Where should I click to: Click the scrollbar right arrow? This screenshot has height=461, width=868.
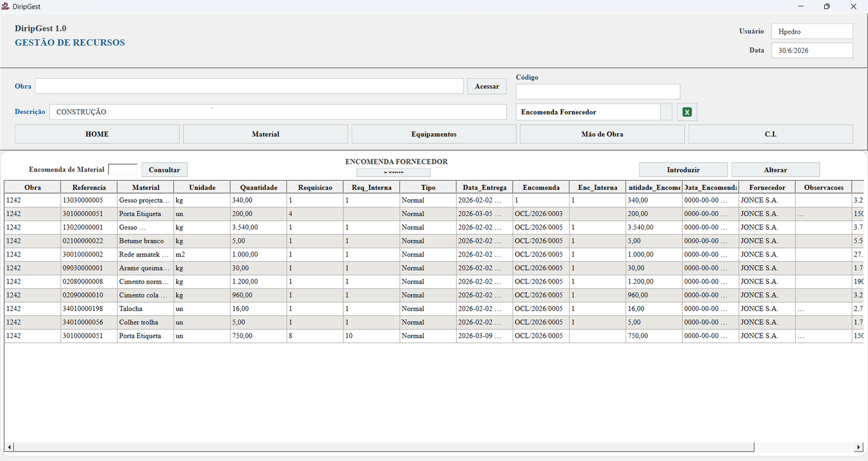pyautogui.click(x=858, y=447)
